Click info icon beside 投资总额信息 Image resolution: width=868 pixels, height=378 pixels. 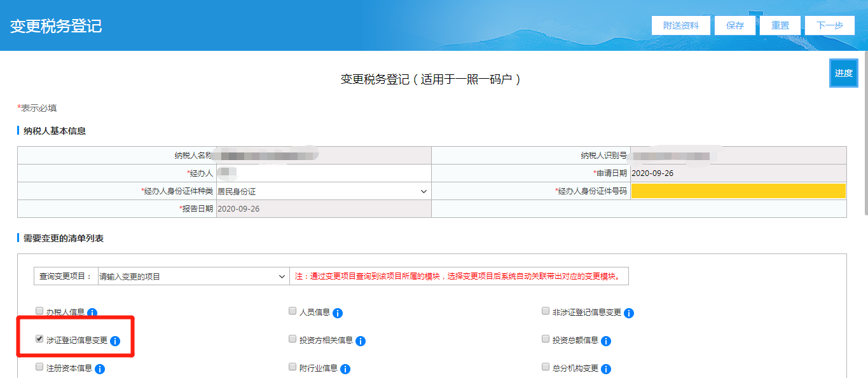(x=606, y=341)
